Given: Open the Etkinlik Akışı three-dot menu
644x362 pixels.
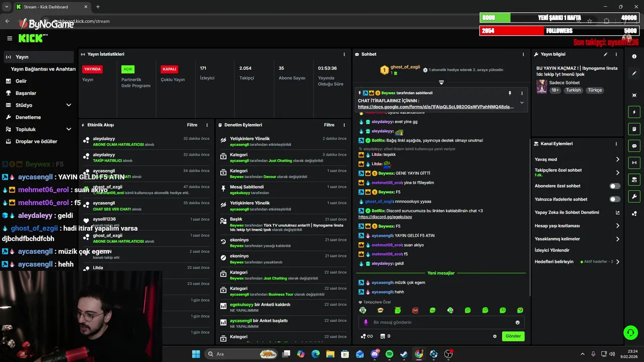Looking at the screenshot, I should click(207, 125).
